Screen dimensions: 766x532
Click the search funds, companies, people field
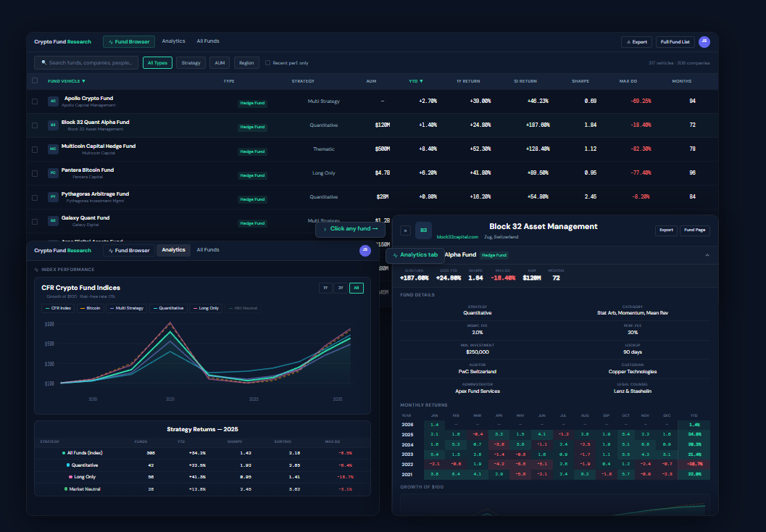pos(91,63)
